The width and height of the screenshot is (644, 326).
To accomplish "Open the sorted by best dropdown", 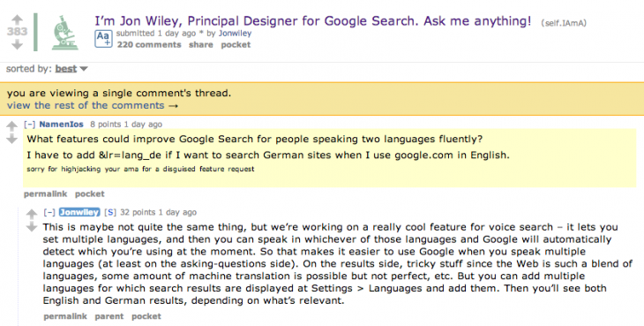I will point(71,69).
